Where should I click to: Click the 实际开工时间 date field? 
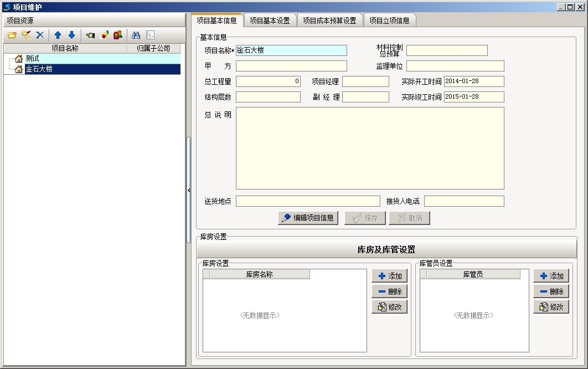coord(474,81)
